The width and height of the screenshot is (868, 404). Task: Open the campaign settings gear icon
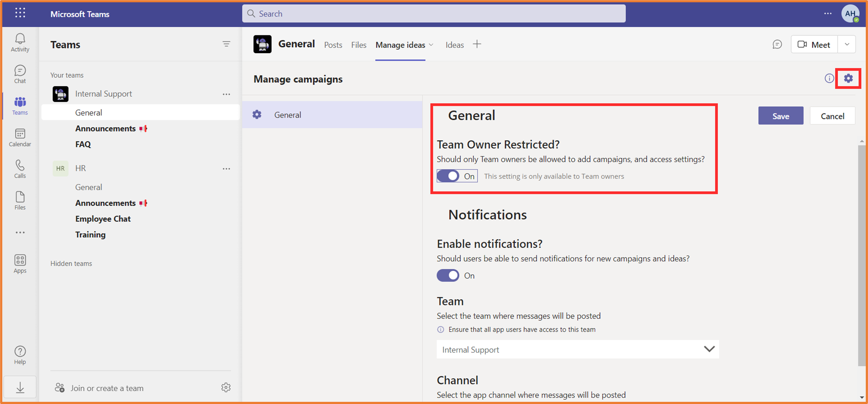point(849,78)
